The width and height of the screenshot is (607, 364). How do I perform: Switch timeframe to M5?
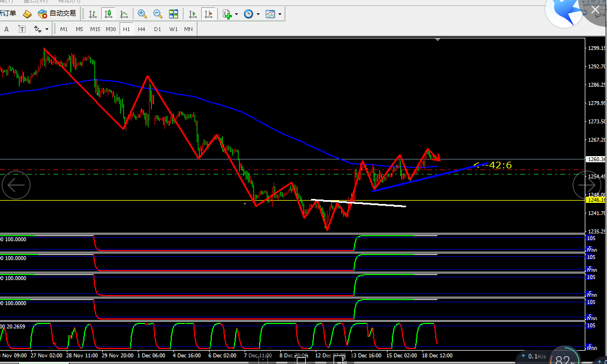pyautogui.click(x=79, y=29)
